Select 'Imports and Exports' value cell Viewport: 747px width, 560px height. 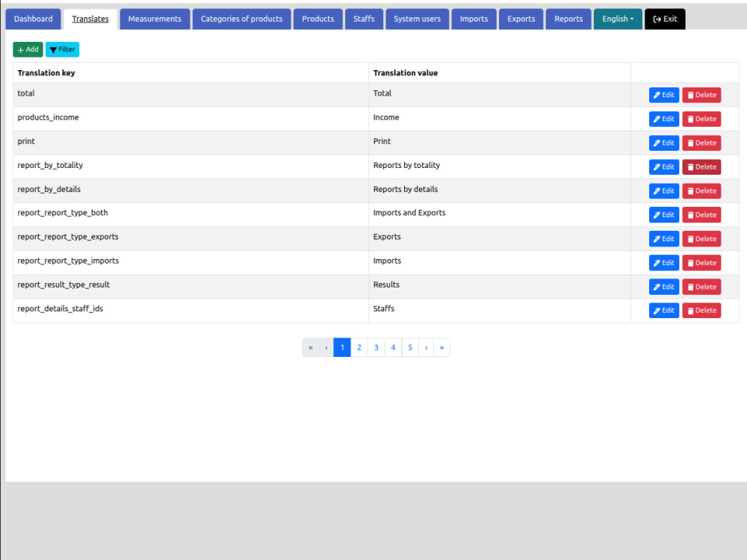(x=500, y=215)
